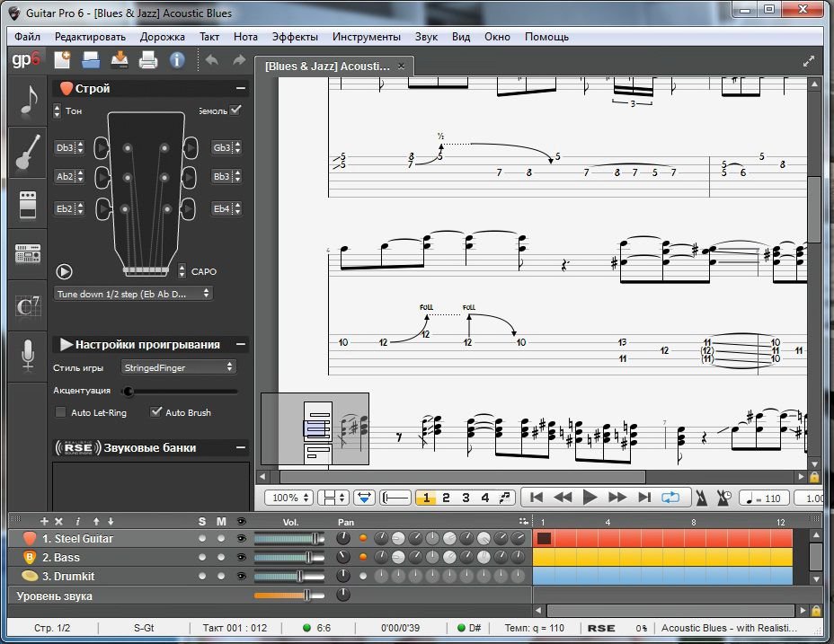Click the multi-voice edition icon after voice 4
The image size is (834, 644).
click(x=504, y=498)
